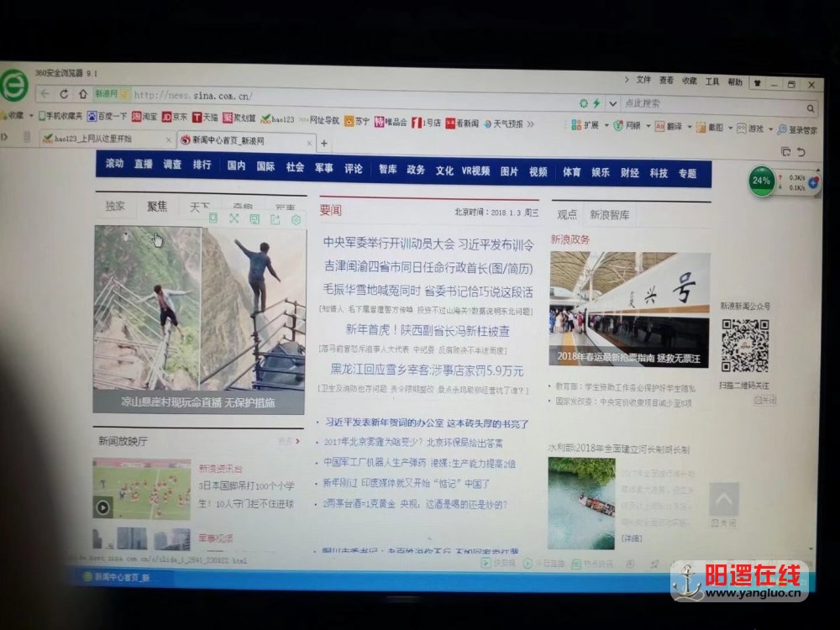Image resolution: width=840 pixels, height=630 pixels.
Task: Open the 军事 section in the blue navigation bar
Action: (324, 168)
